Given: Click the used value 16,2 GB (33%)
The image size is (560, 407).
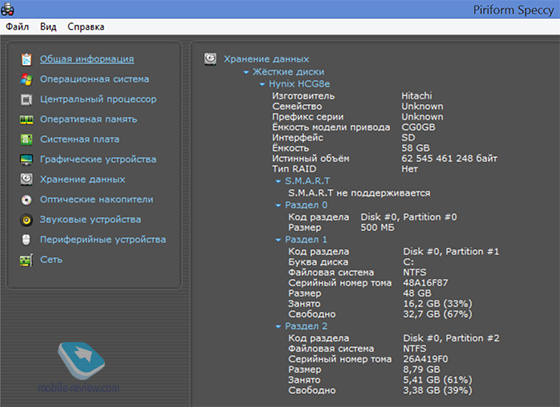Looking at the screenshot, I should coord(438,303).
